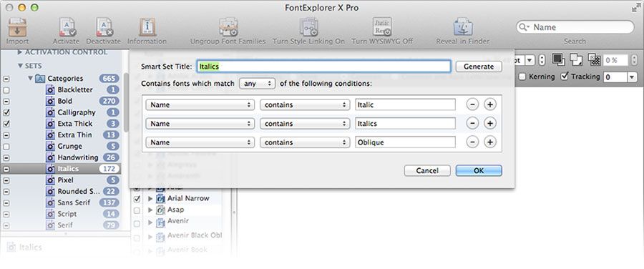The image size is (644, 269).
Task: Click Turn Style Linking On icon
Action: (308, 27)
